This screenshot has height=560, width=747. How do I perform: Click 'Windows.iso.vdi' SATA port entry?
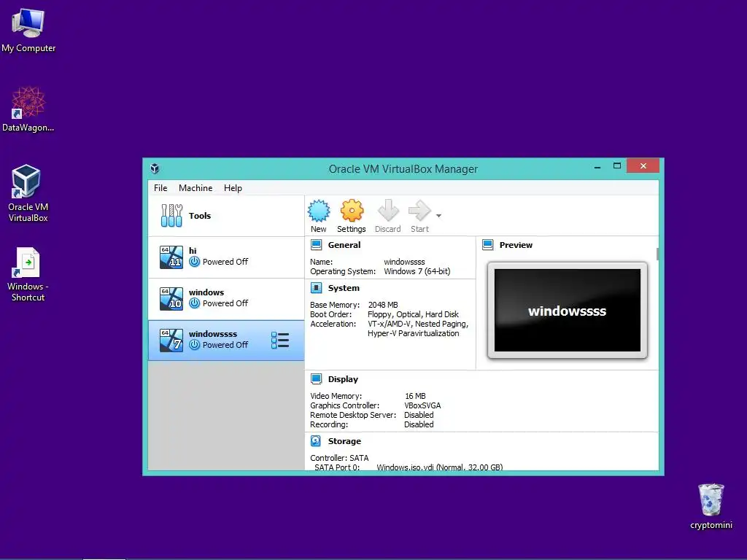[439, 467]
